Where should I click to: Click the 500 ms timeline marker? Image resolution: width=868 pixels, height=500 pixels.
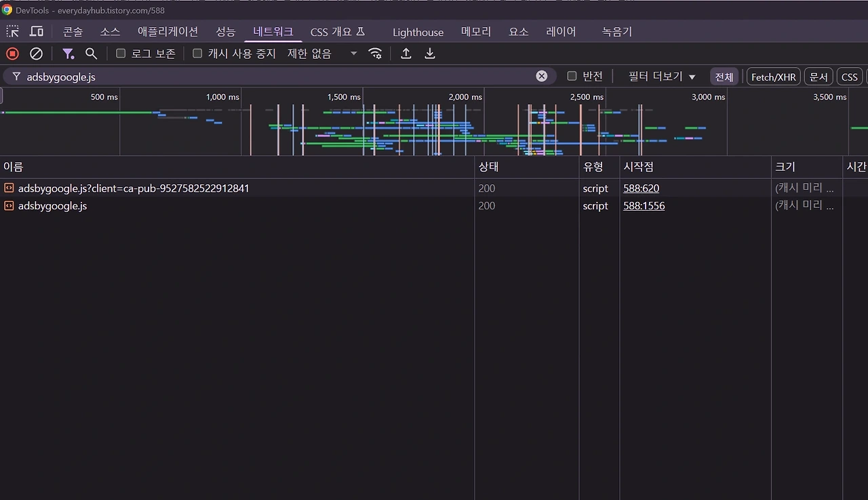104,97
